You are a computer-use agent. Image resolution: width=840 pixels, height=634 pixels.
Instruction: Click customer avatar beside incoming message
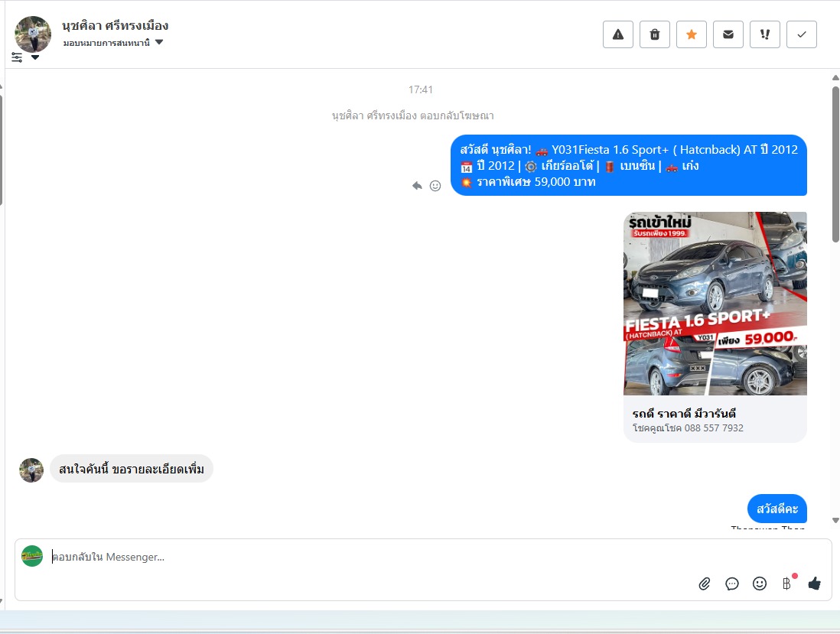[x=31, y=470]
